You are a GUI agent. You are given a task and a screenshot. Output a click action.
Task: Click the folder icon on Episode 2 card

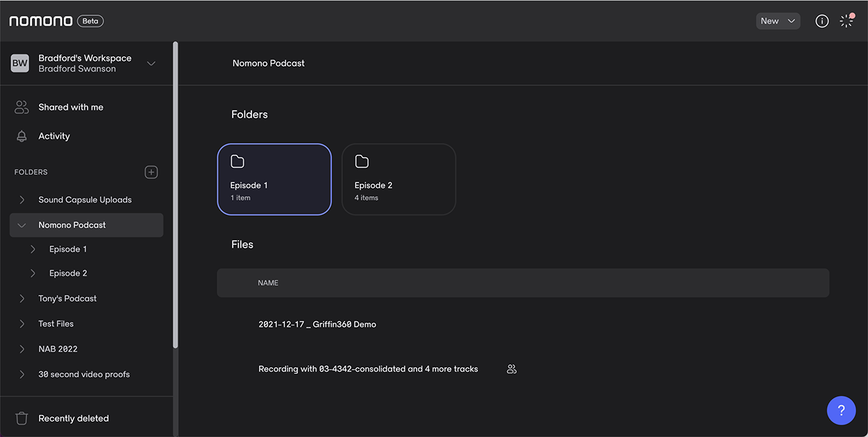click(x=362, y=162)
